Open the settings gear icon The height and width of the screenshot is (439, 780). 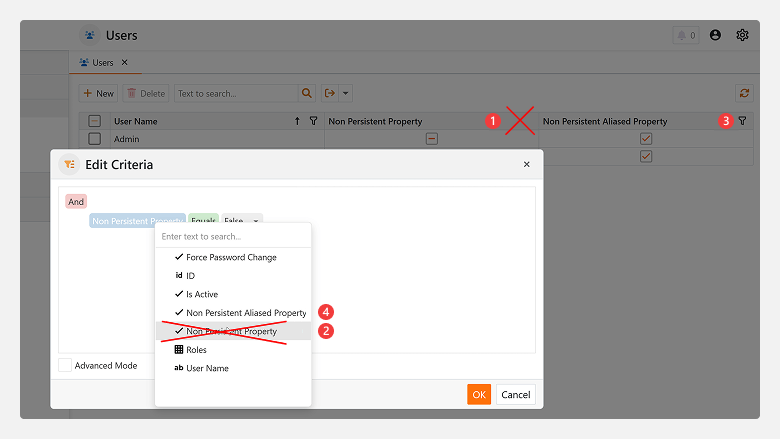[743, 35]
